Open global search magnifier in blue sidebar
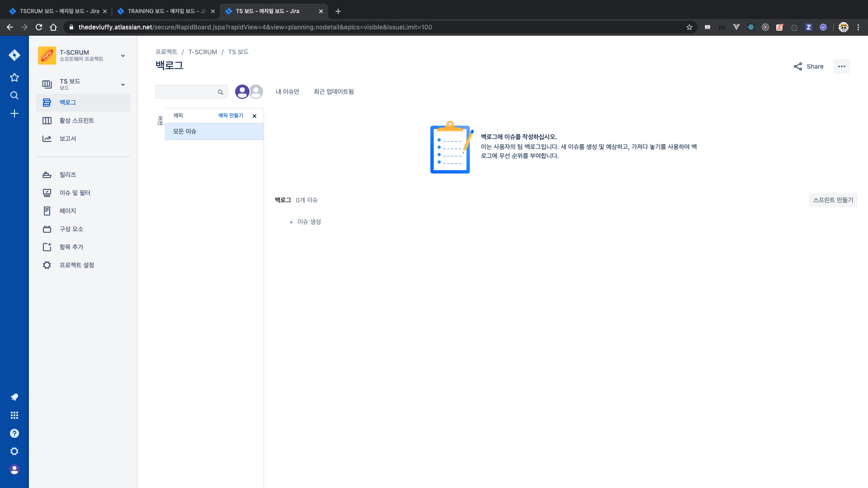Screen dimensions: 868x488 pos(14,95)
